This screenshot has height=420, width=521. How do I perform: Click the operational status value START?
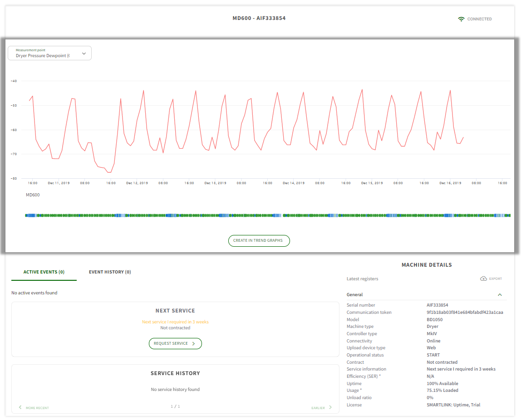(x=433, y=355)
